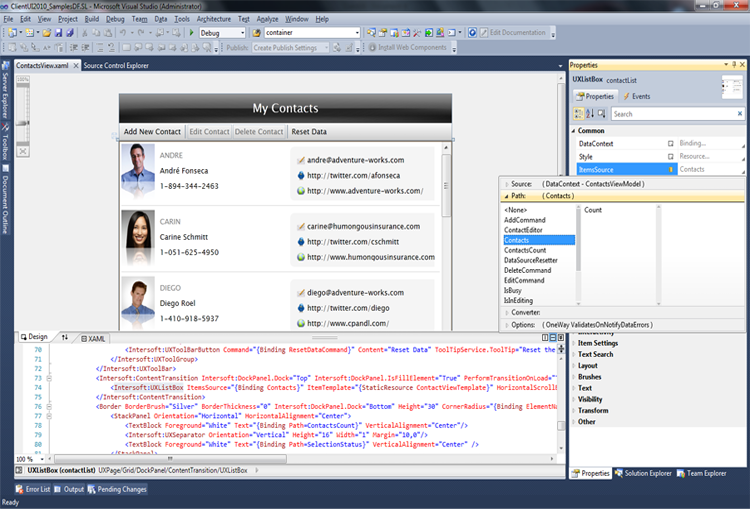Image resolution: width=750 pixels, height=509 pixels.
Task: Click the New Project toolbar icon
Action: click(x=12, y=33)
